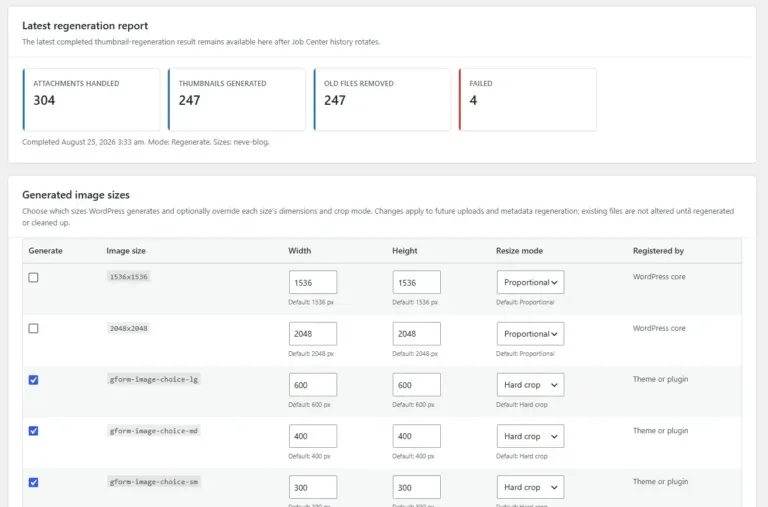Click the Registered by column header
The image size is (768, 507).
[658, 250]
